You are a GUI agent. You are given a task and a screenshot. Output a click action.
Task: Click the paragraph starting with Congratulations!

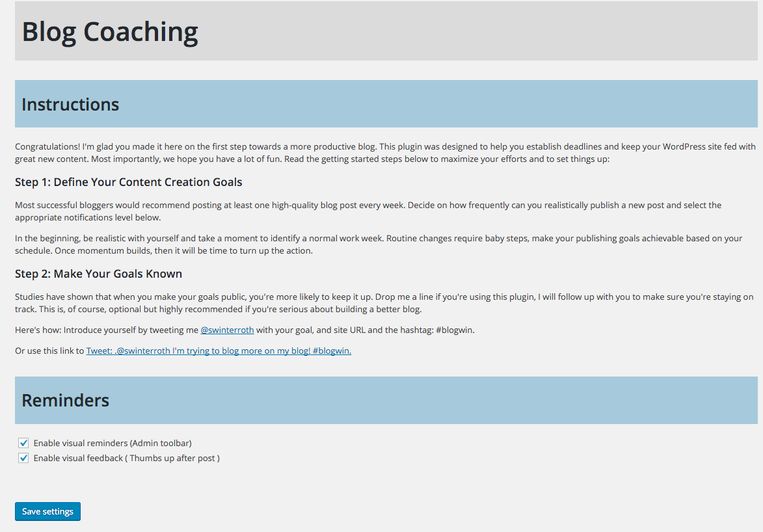pos(385,153)
